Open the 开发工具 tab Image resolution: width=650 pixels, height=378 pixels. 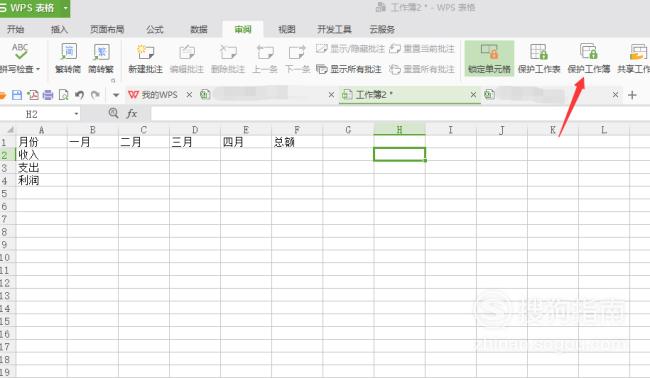click(x=334, y=29)
